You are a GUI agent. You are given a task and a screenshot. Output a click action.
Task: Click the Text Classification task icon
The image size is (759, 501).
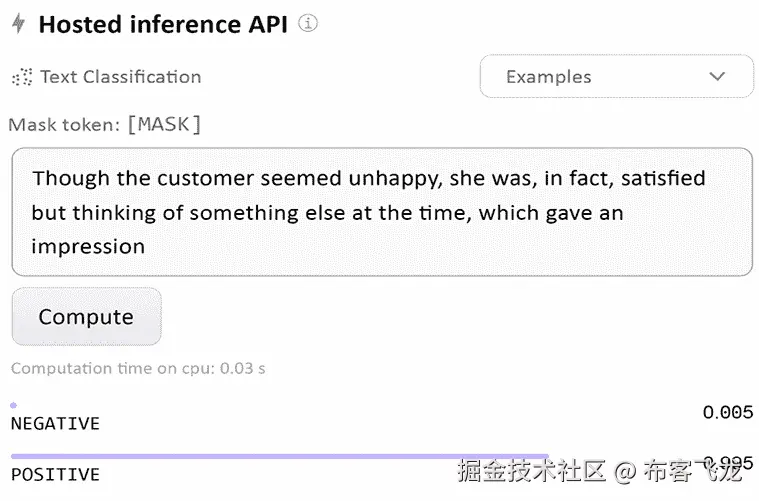click(x=21, y=77)
